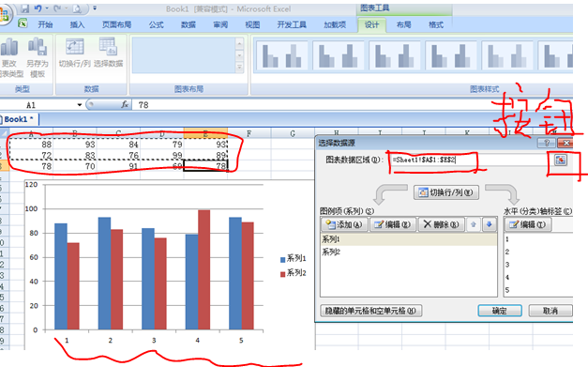Click the Select Data ribbon icon

click(108, 47)
